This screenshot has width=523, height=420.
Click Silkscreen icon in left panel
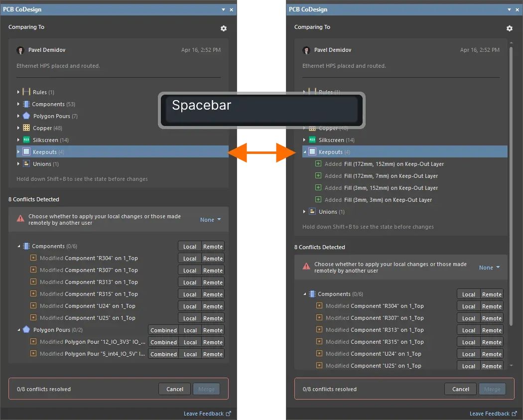[26, 140]
